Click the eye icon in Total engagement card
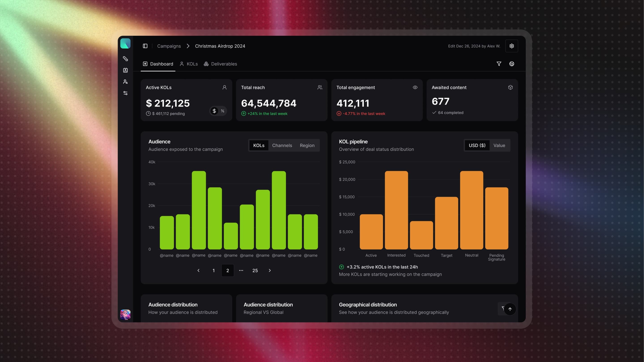 coord(415,87)
